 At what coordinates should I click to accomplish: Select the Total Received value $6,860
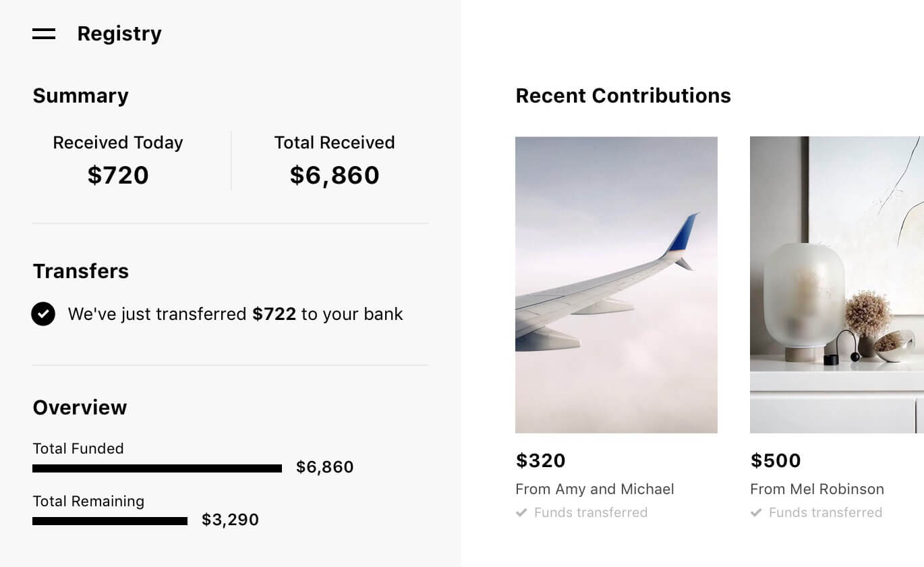(334, 175)
